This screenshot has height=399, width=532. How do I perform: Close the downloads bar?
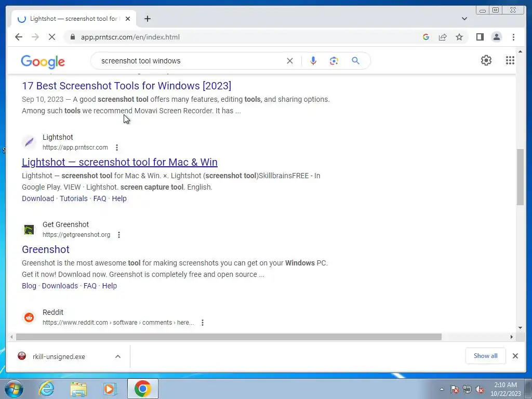click(515, 355)
